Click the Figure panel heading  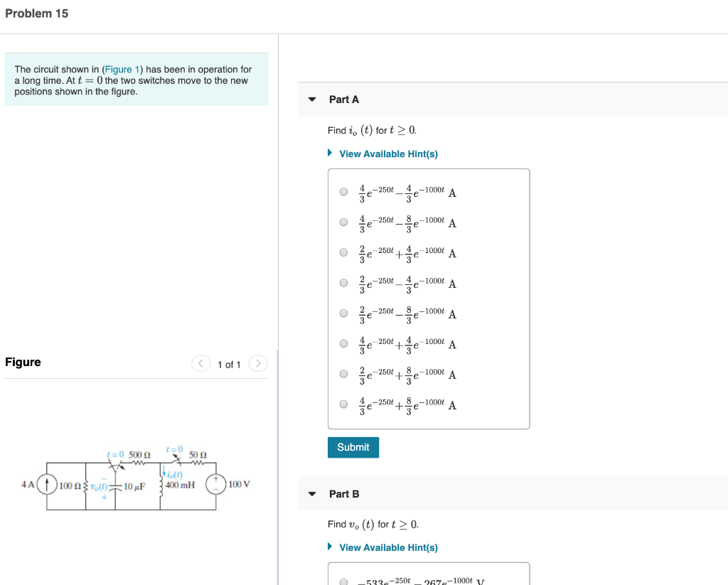(23, 362)
